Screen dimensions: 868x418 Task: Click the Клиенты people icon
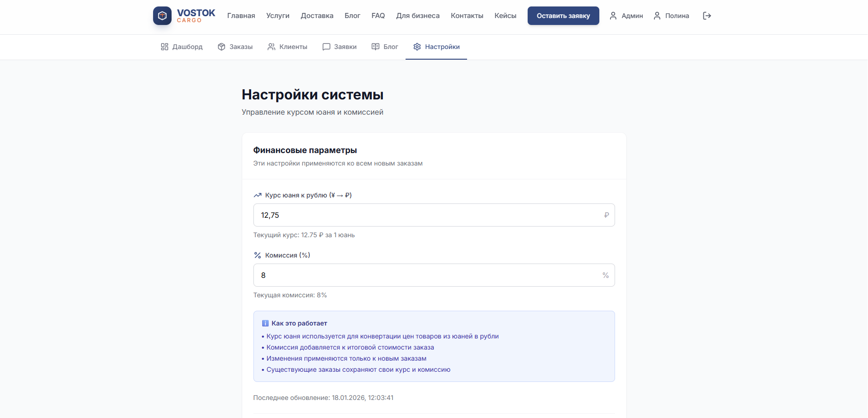(x=271, y=47)
